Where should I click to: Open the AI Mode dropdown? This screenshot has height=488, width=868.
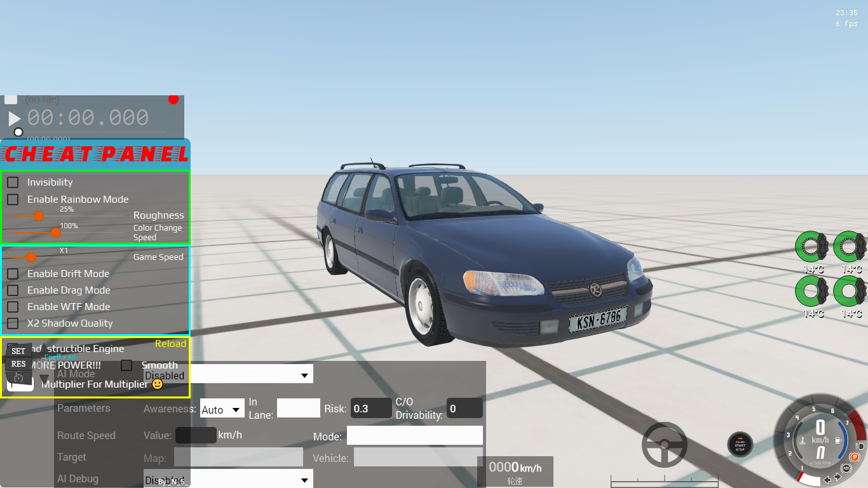coord(228,374)
